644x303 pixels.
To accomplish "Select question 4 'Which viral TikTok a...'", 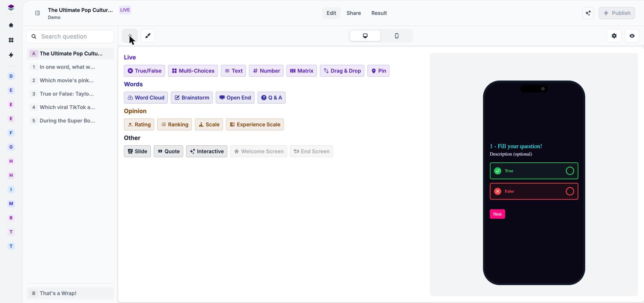I will coord(70,107).
